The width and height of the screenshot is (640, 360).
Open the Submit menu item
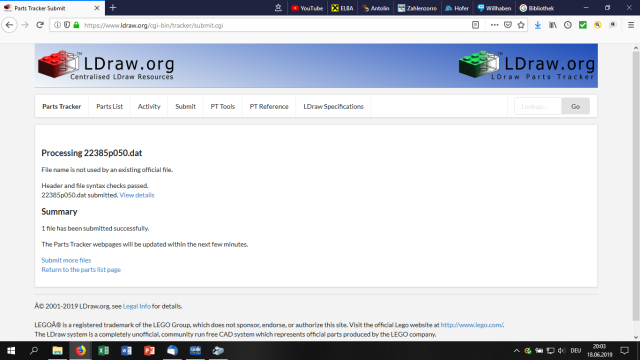(x=185, y=106)
